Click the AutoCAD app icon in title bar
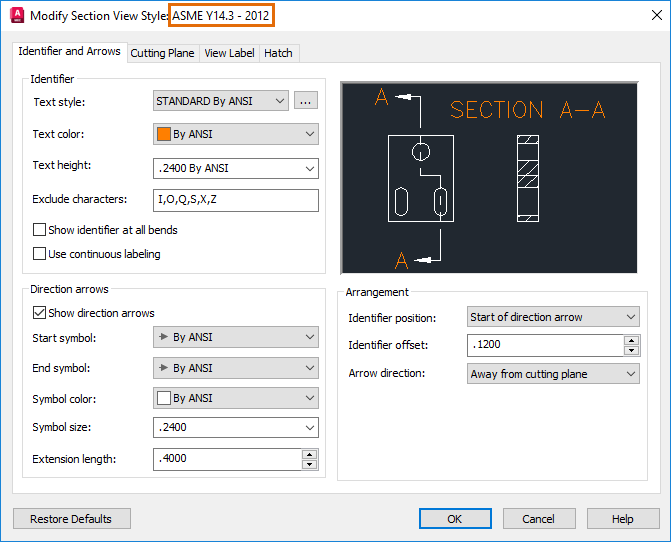The image size is (671, 542). [17, 15]
